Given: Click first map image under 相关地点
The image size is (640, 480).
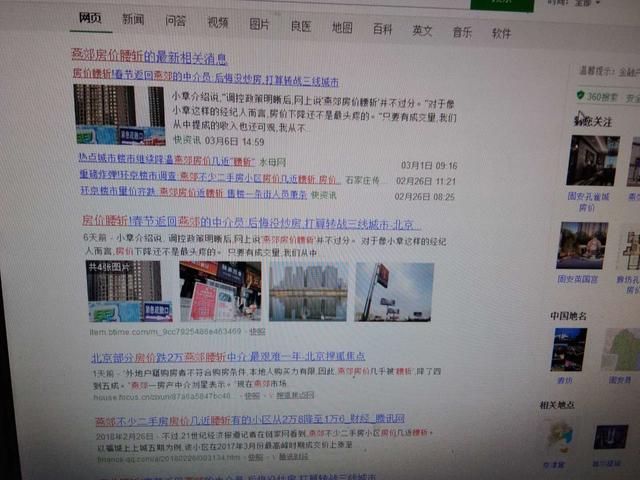Looking at the screenshot, I should point(560,437).
